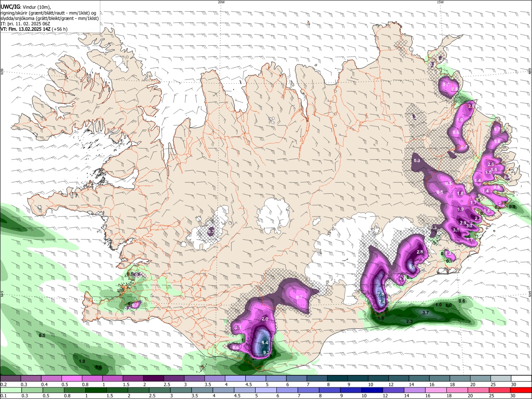The height and width of the screenshot is (399, 532).
Task: Click the 'IT: þri. 11. 02. 2025 06Z' line
Action: click(25, 24)
